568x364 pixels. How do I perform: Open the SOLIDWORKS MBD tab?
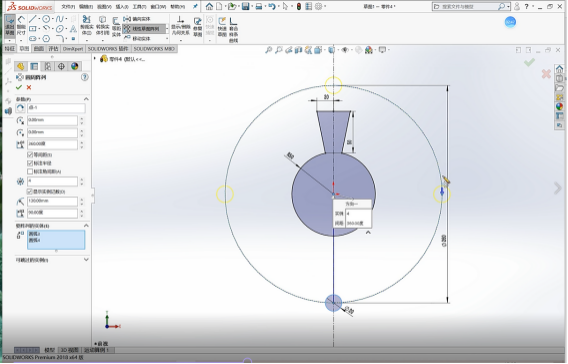tap(154, 49)
